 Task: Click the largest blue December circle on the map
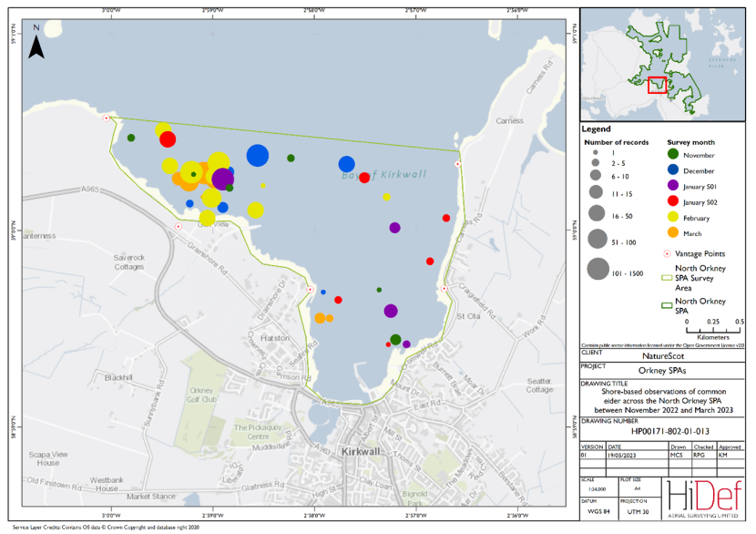coord(258,155)
